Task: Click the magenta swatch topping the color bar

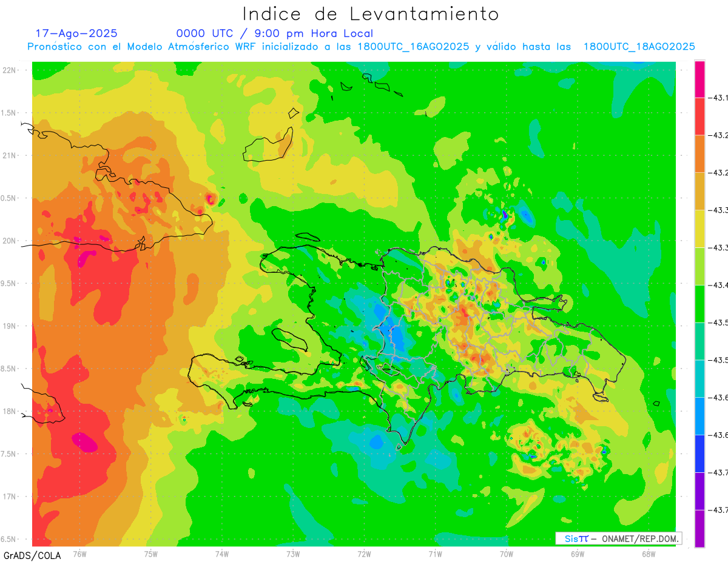Action: point(699,79)
